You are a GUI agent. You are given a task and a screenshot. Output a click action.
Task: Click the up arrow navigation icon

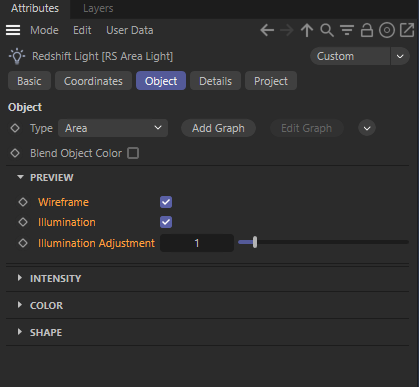click(x=307, y=30)
